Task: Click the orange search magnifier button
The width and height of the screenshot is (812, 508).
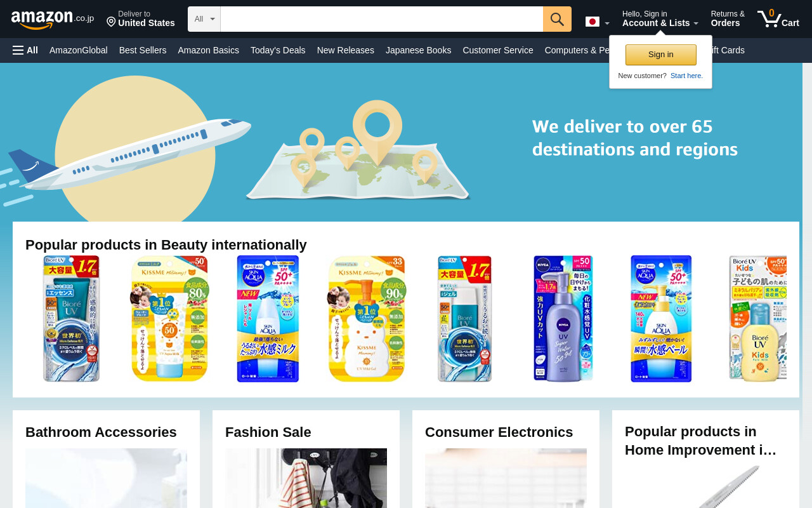Action: (557, 19)
